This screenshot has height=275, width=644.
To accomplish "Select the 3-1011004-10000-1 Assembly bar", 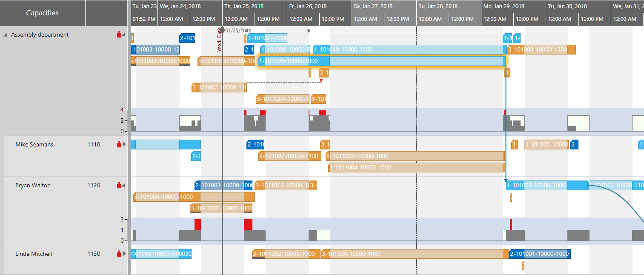I will [282, 99].
